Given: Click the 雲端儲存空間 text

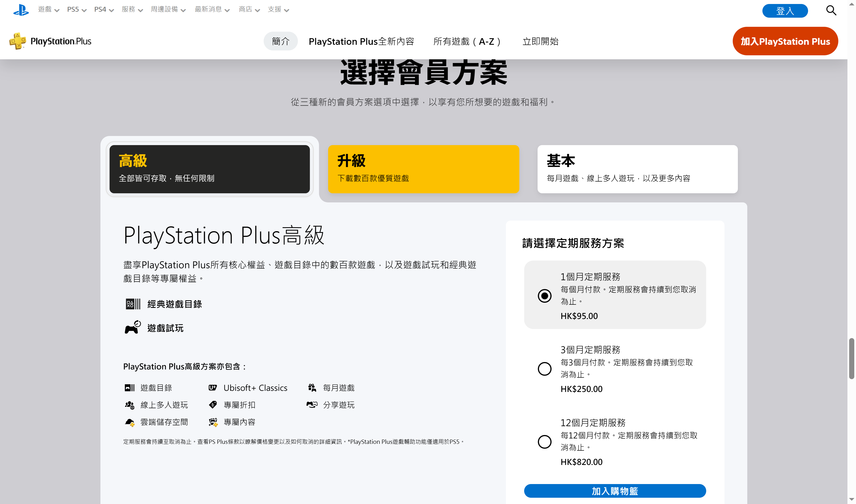Looking at the screenshot, I should coord(164,422).
